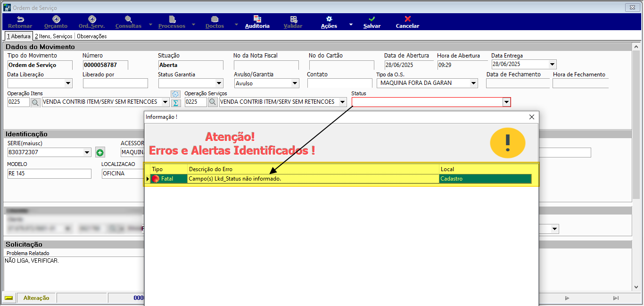Image resolution: width=644 pixels, height=306 pixels.
Task: Click the yellow status bar icon at bottom left
Action: 8,298
